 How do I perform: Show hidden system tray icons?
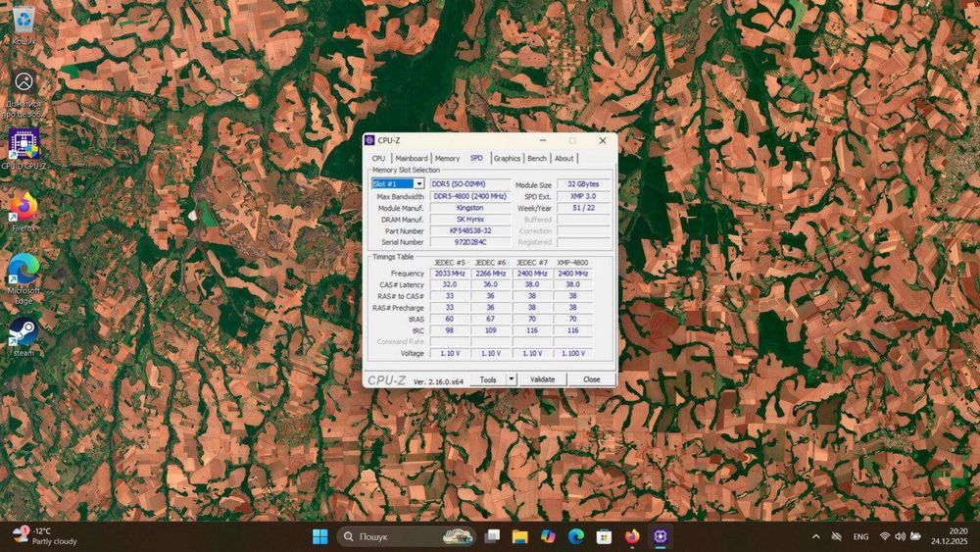point(815,536)
